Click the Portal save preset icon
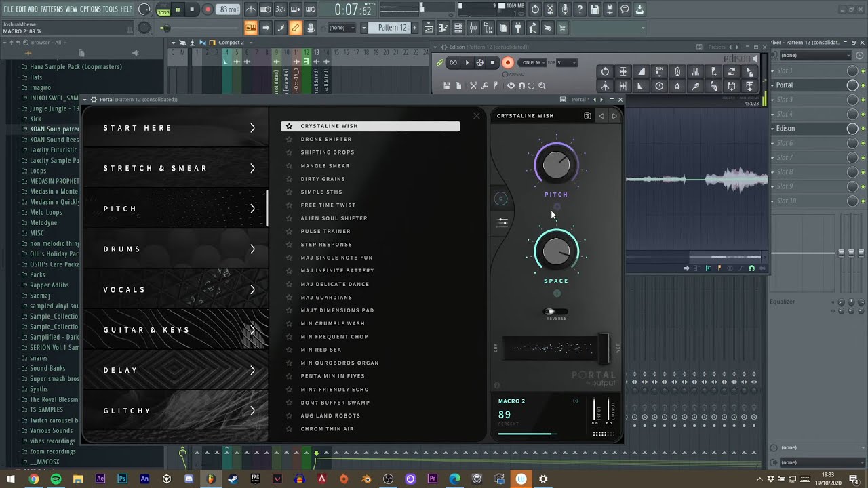868x488 pixels. tap(587, 116)
